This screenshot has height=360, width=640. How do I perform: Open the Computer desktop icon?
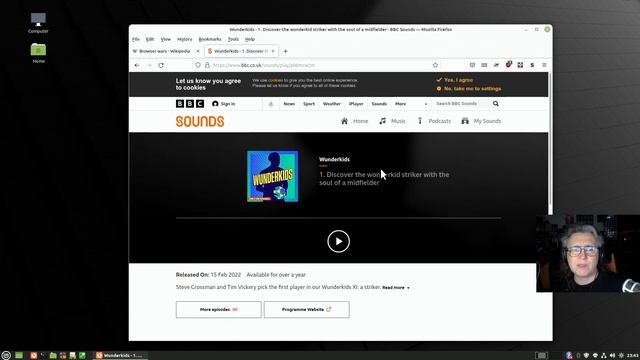pyautogui.click(x=38, y=23)
